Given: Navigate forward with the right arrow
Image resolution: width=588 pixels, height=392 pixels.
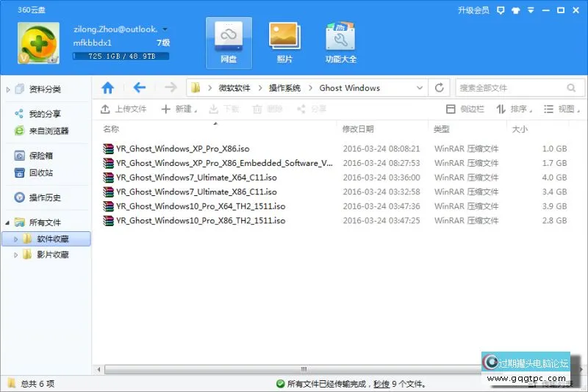Looking at the screenshot, I should click(x=171, y=88).
